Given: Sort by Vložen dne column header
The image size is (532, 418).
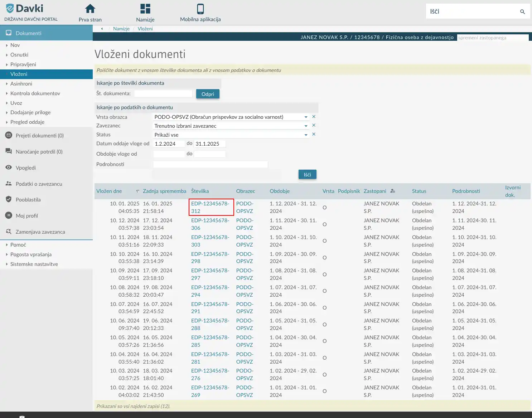Looking at the screenshot, I should click(x=109, y=191).
